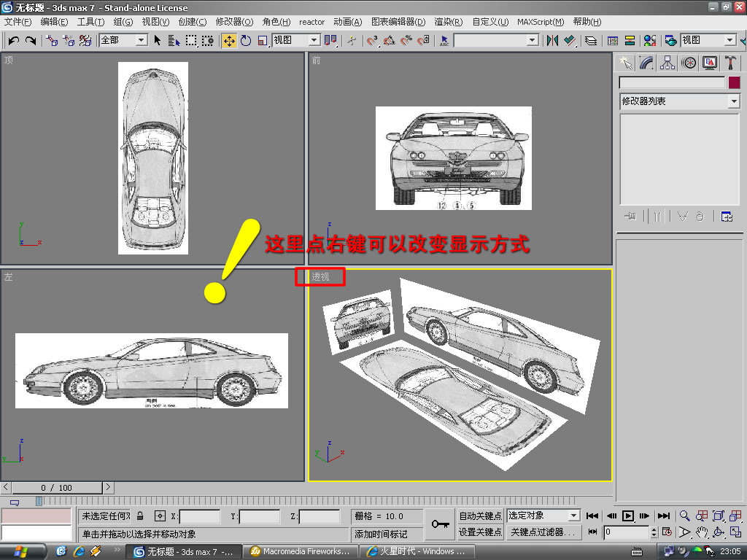
Task: Switch to the Create command panel tab
Action: click(x=625, y=63)
